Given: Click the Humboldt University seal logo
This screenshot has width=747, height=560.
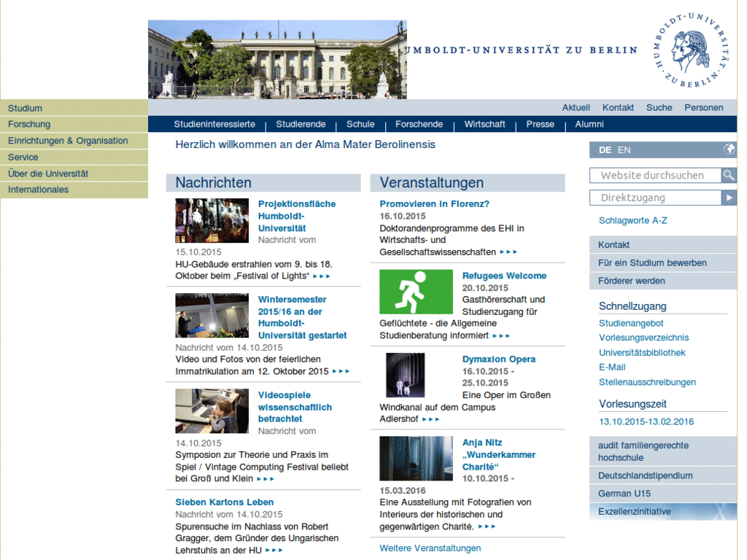Looking at the screenshot, I should click(x=692, y=50).
